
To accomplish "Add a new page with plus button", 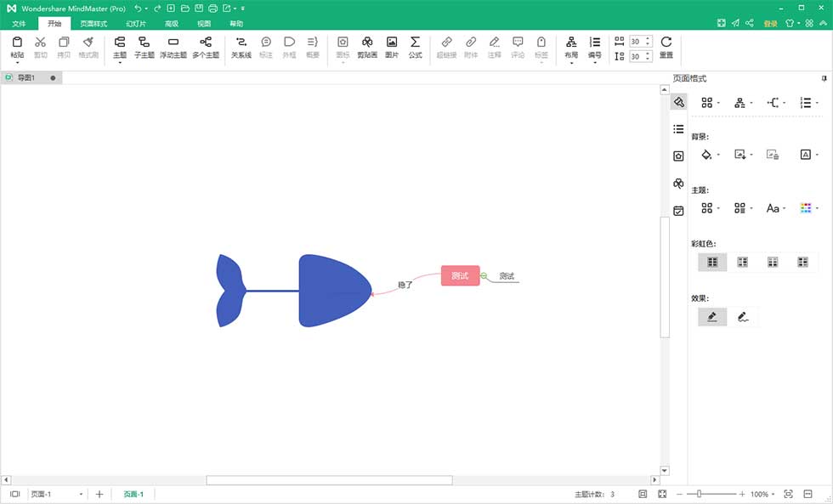I will coord(99,494).
